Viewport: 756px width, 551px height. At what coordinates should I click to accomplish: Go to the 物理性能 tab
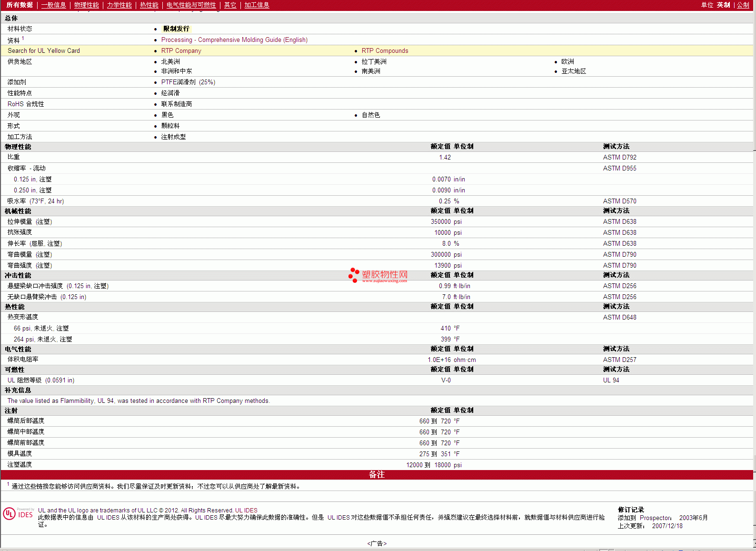tap(86, 5)
